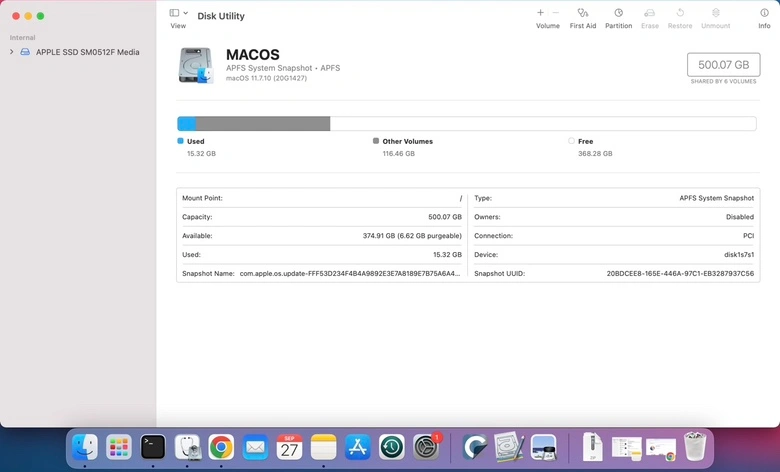This screenshot has width=780, height=472.
Task: Open Notes from the Dock
Action: click(x=323, y=447)
